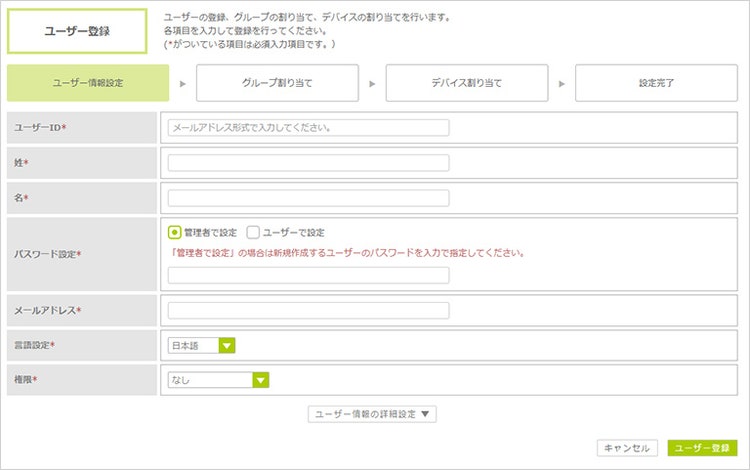Expand ユーザー情報の詳細設定 section
The width and height of the screenshot is (750, 470).
coord(372,414)
